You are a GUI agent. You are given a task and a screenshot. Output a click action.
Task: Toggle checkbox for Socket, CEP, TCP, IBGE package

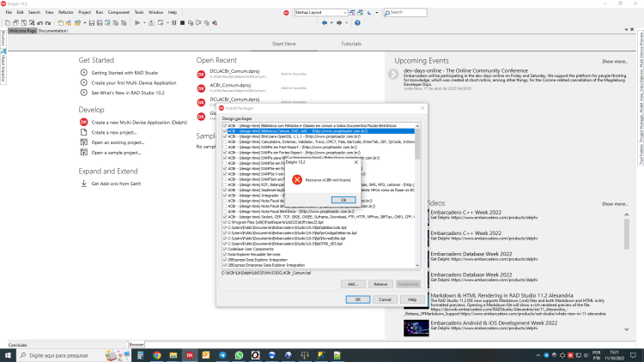225,217
